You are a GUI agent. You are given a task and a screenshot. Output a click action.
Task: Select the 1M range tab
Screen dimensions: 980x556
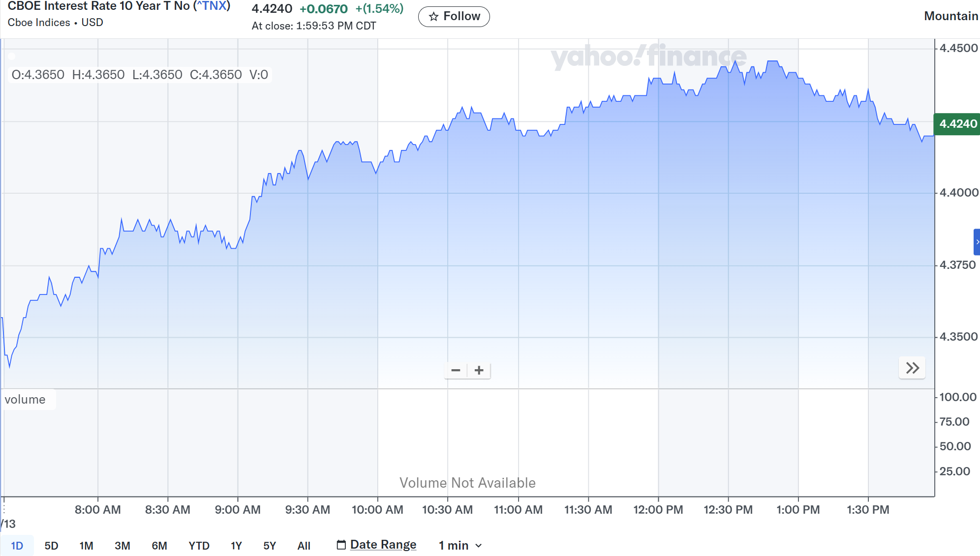(86, 546)
